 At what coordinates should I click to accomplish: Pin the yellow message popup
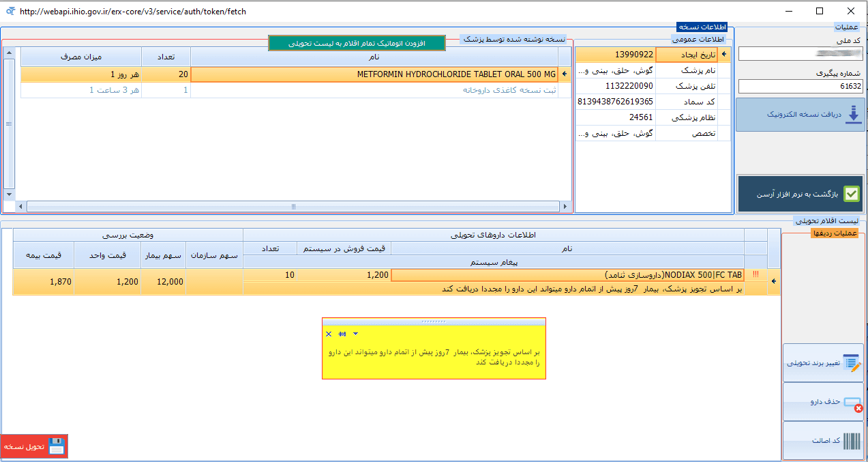coord(342,334)
